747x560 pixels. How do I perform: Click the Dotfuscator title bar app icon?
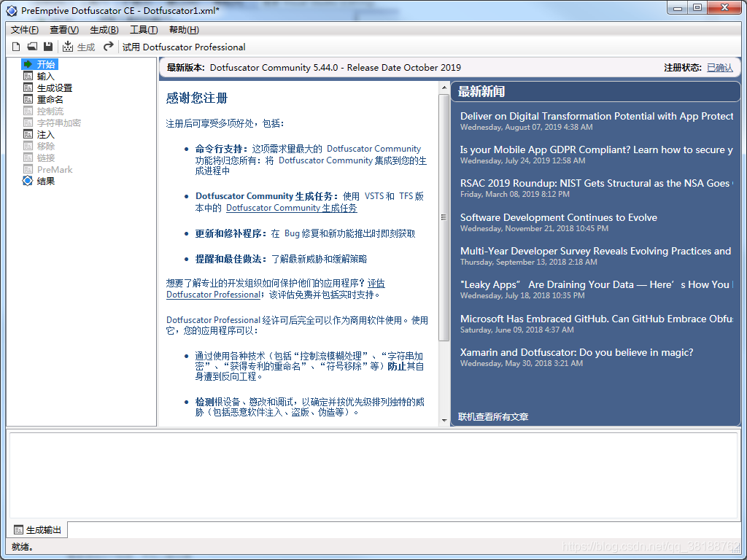(12, 10)
